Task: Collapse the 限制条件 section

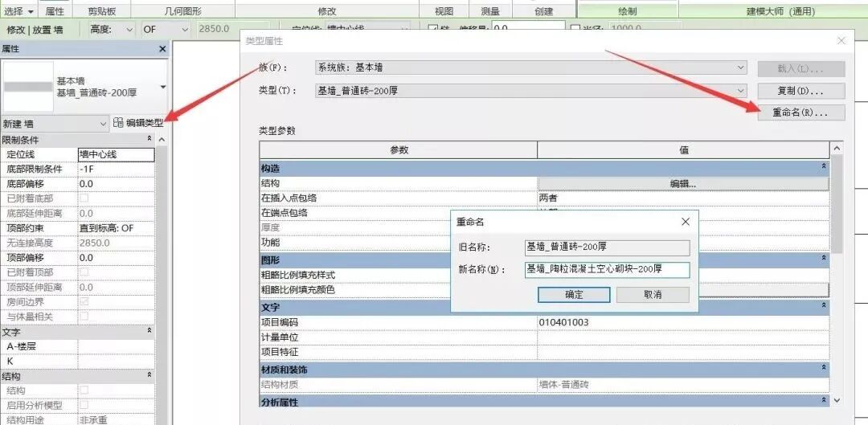Action: (149, 140)
